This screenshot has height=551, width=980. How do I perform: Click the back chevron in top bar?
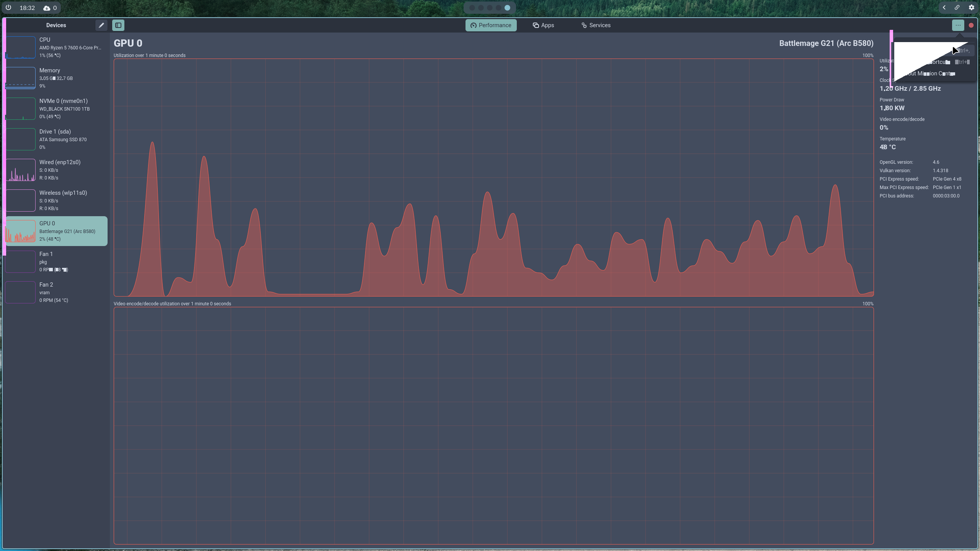pos(944,8)
